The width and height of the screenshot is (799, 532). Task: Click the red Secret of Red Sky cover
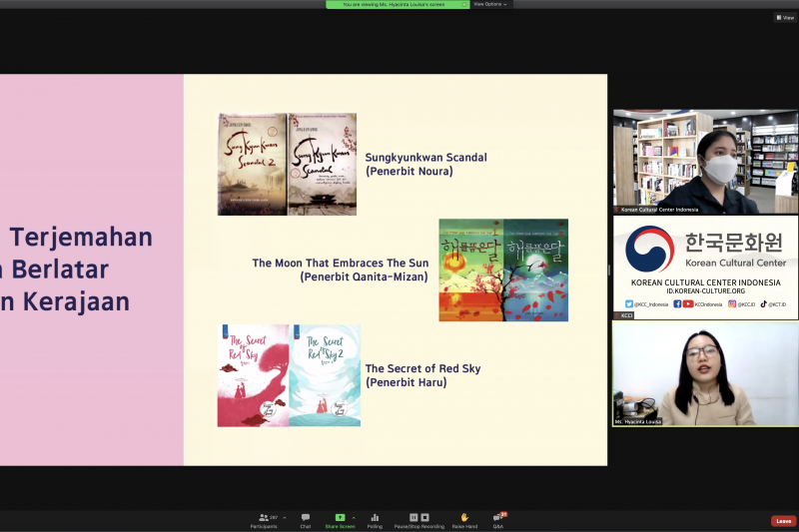254,375
